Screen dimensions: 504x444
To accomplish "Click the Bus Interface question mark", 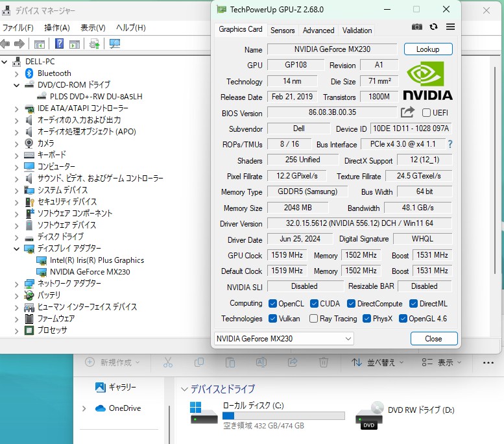I will click(x=450, y=144).
